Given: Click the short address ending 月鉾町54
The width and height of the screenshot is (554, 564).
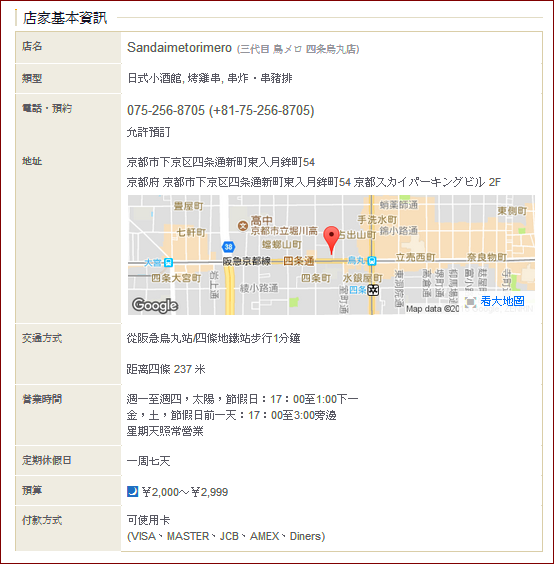Looking at the screenshot, I should [x=221, y=162].
